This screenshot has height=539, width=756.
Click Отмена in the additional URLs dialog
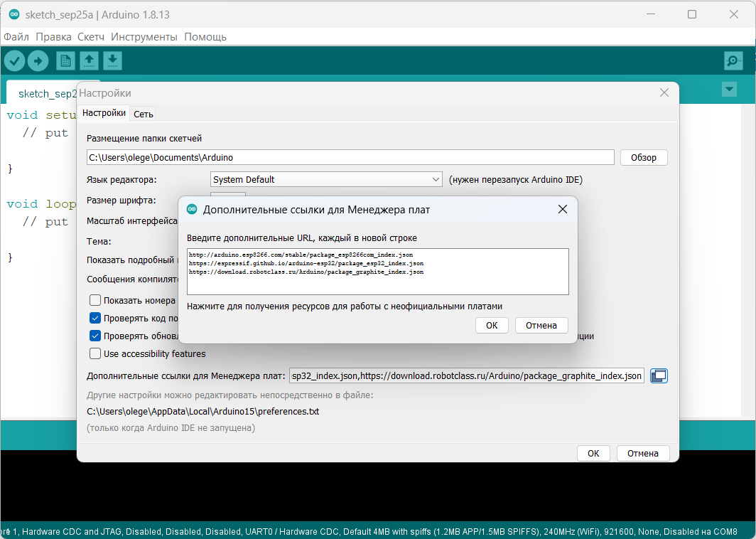pyautogui.click(x=541, y=325)
